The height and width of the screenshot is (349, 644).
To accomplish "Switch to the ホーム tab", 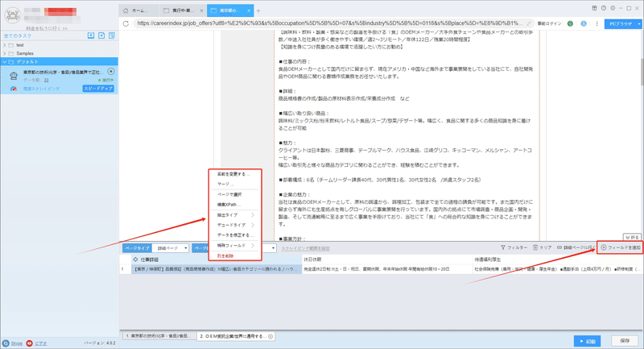I will pyautogui.click(x=139, y=10).
